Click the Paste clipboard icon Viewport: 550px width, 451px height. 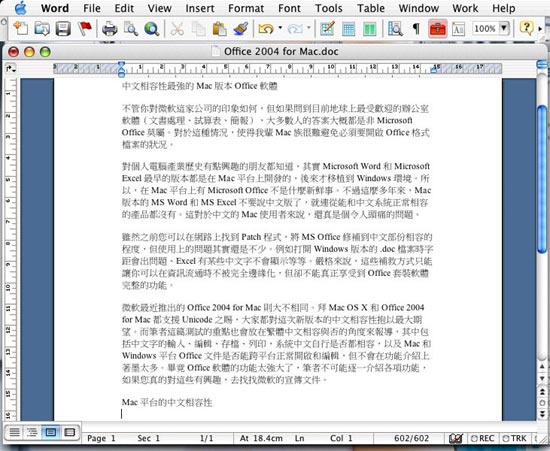tap(220, 29)
